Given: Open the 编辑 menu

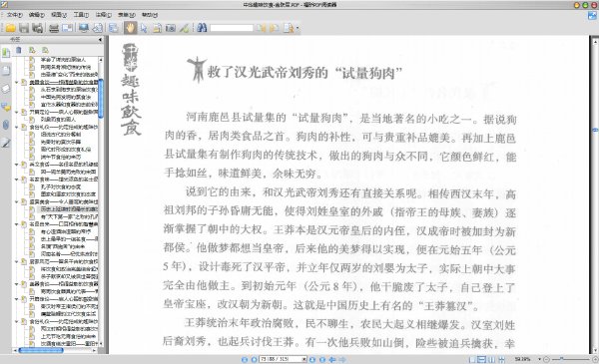Looking at the screenshot, I should 37,15.
